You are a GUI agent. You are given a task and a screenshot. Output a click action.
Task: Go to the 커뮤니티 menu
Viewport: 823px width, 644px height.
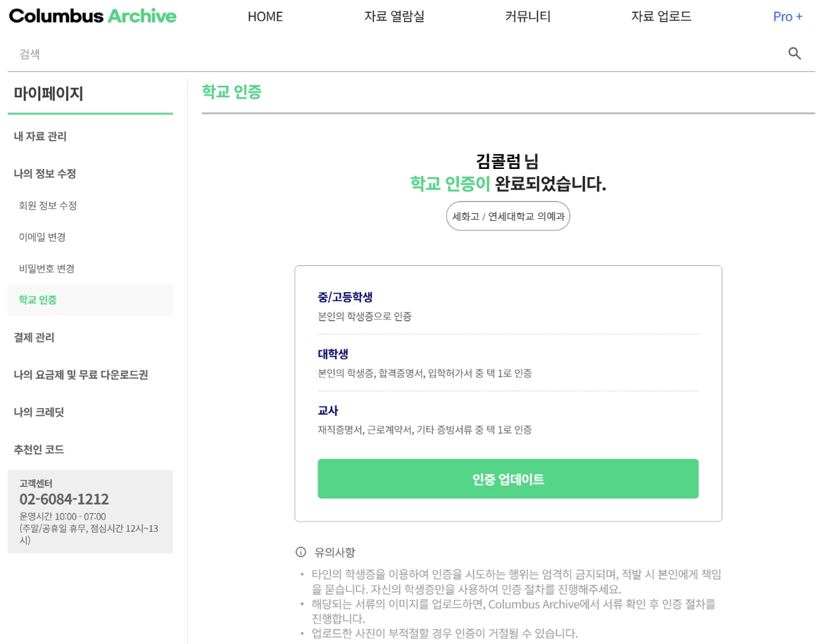coord(528,16)
